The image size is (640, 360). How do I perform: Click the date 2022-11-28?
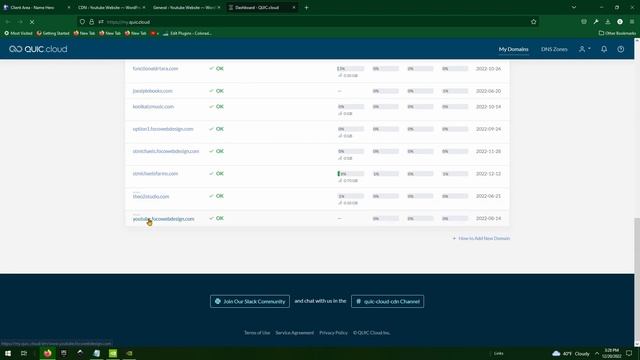488,151
